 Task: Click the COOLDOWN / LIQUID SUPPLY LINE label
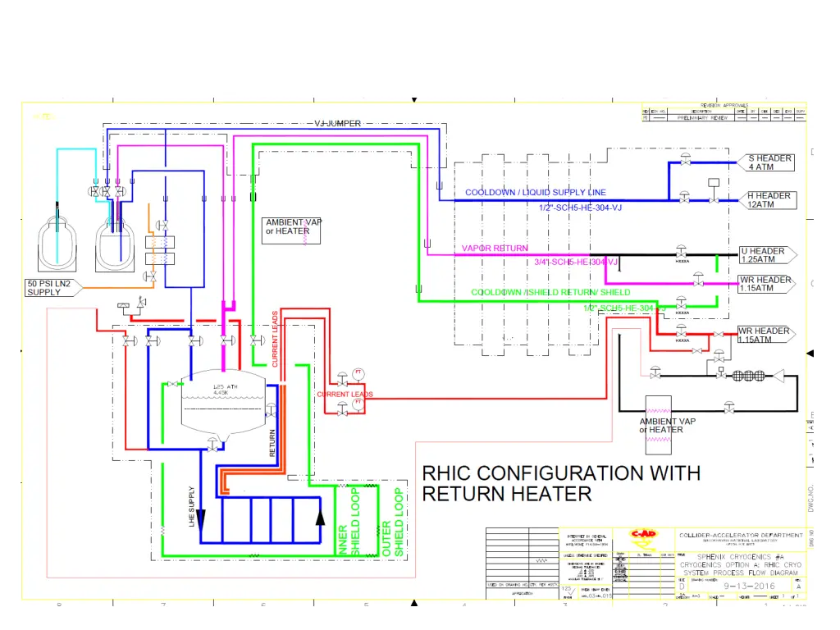pos(535,192)
